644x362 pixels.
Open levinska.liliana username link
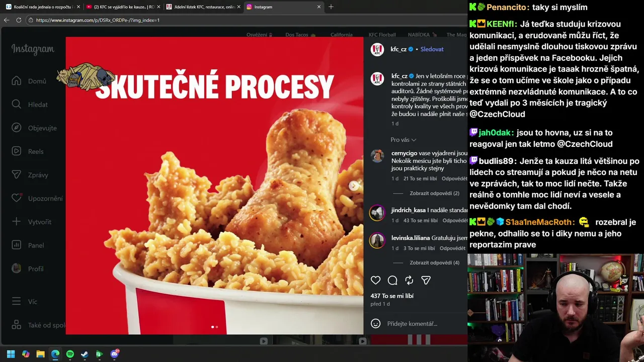[x=411, y=238]
